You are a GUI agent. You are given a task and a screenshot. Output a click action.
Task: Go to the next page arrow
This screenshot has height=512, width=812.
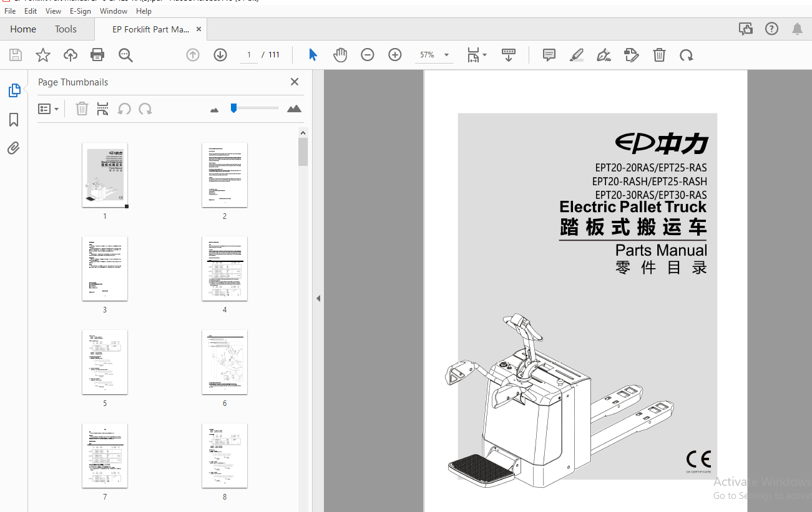coord(220,55)
